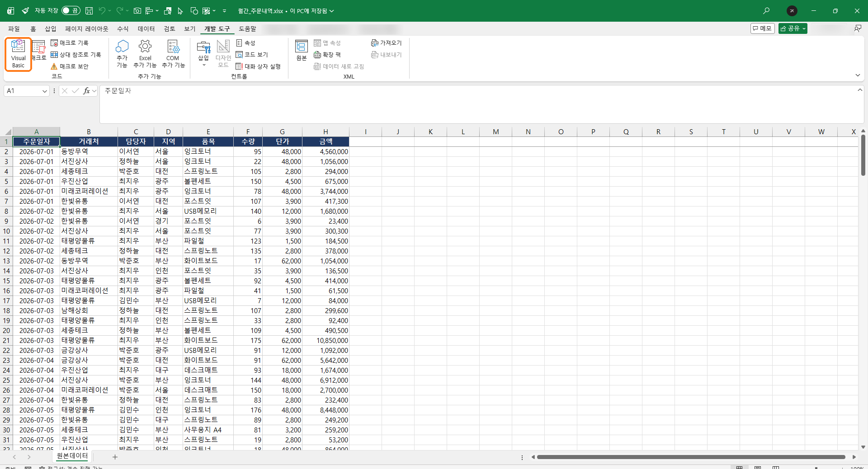The image size is (868, 469).
Task: Click the 메모 (Comments) button
Action: (x=763, y=28)
